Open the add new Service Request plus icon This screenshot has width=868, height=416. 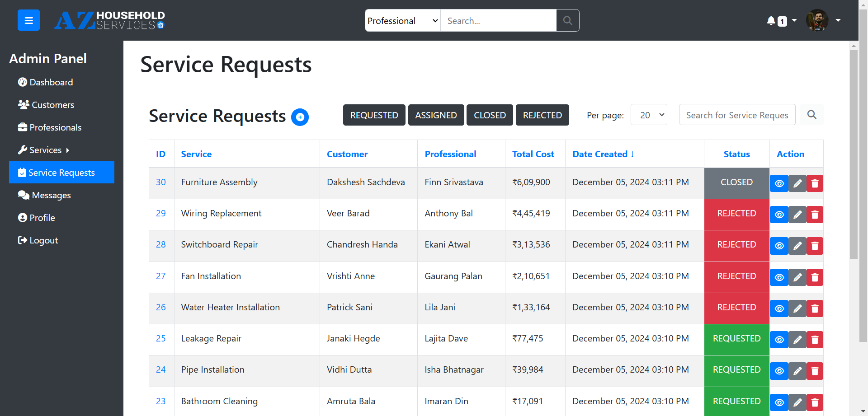(x=300, y=117)
